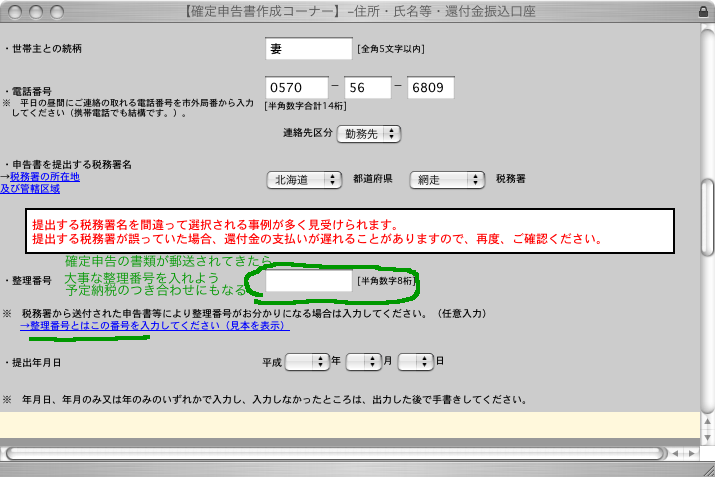Click the 整理番号 empty input field
The height and width of the screenshot is (477, 715).
coord(309,282)
